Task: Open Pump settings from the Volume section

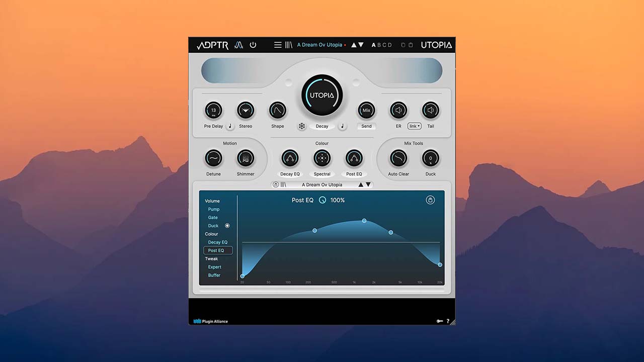Action: click(x=213, y=209)
